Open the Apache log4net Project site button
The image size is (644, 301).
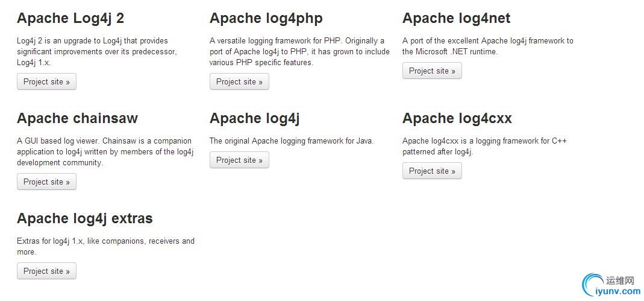click(432, 71)
